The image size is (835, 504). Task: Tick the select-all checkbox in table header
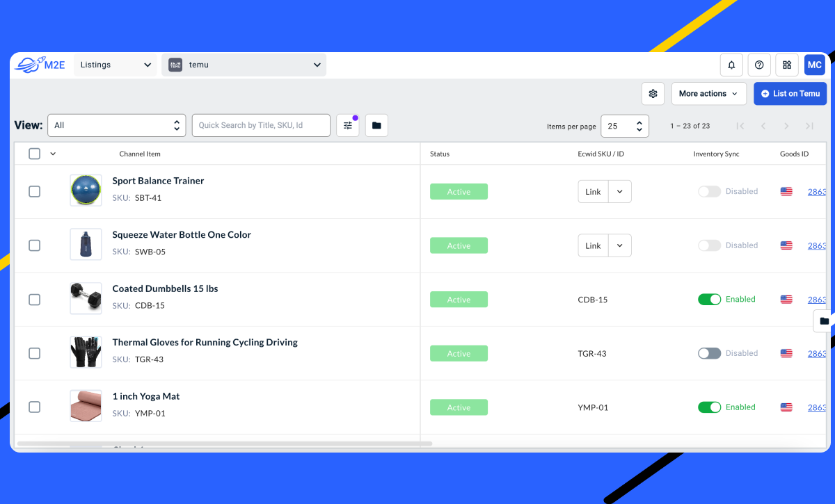(x=34, y=154)
